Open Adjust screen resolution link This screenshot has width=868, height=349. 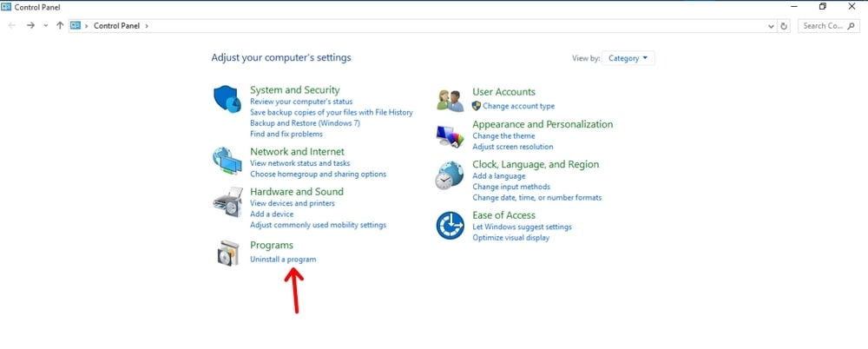pyautogui.click(x=513, y=147)
